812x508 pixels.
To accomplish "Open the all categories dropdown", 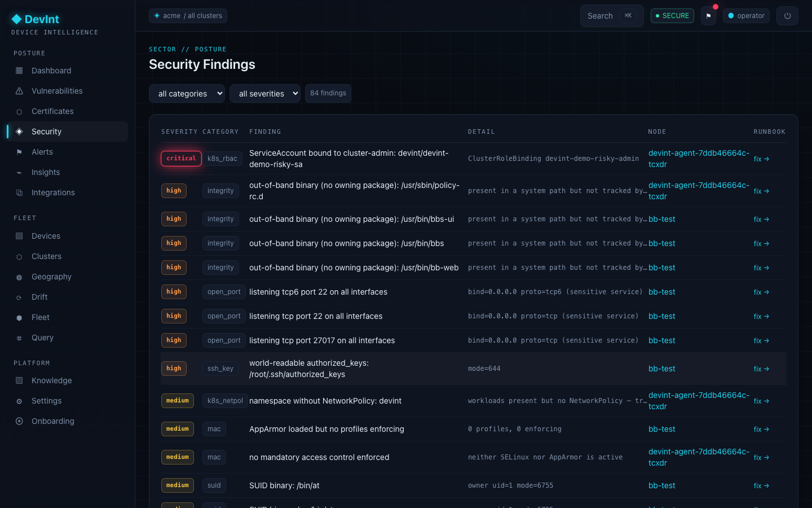I will 187,94.
